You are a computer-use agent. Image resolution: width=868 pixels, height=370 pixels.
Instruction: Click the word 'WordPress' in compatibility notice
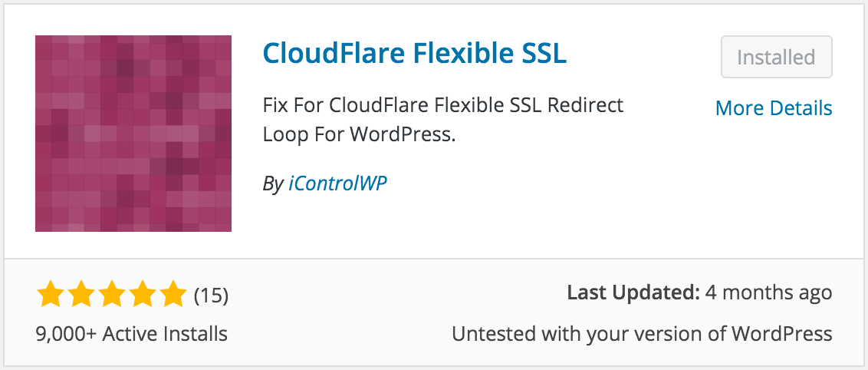pos(782,334)
